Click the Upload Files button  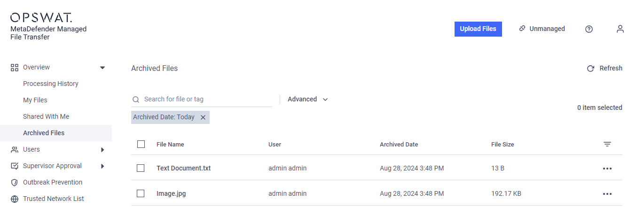pyautogui.click(x=478, y=29)
